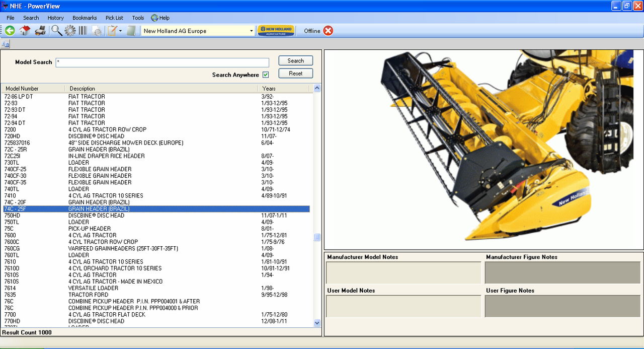Select model row 760CG
Screen dimensions: 644x349
[155, 249]
